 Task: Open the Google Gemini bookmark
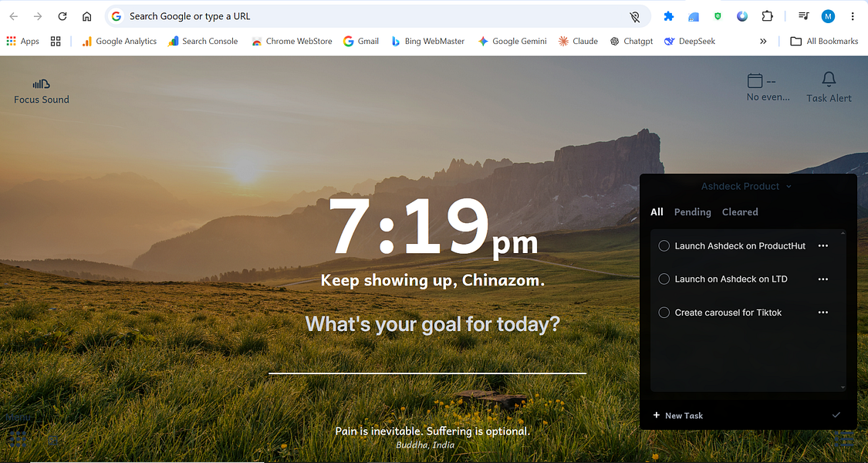click(512, 41)
